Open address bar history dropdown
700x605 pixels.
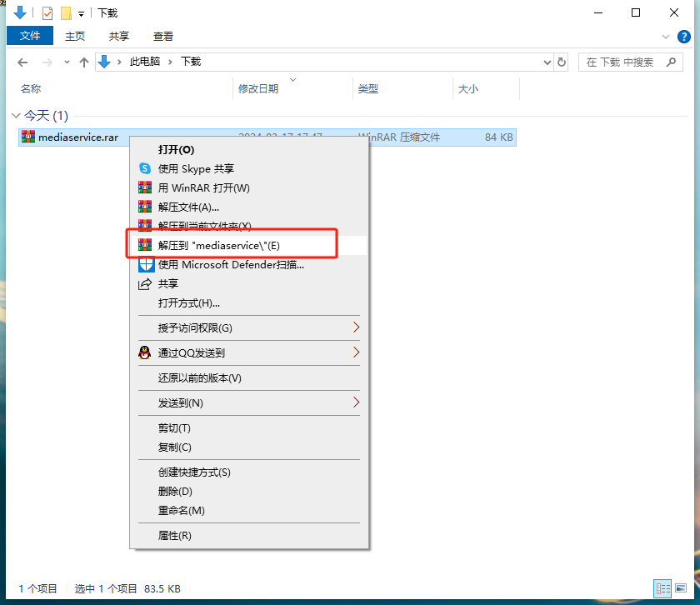click(x=547, y=62)
